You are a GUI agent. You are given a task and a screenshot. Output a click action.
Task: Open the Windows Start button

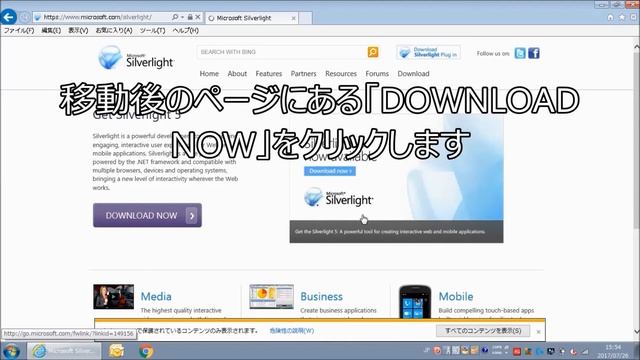[x=11, y=351]
